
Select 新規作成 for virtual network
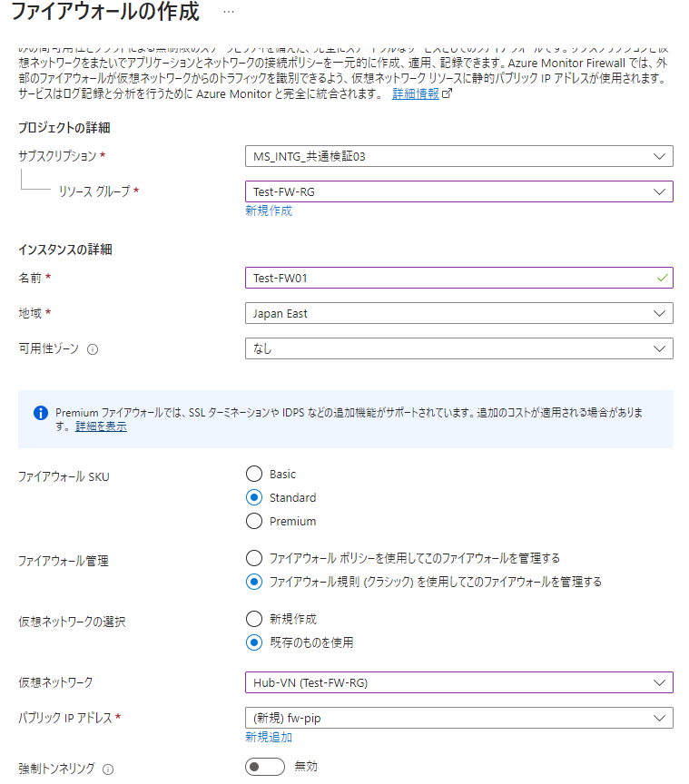[x=254, y=619]
